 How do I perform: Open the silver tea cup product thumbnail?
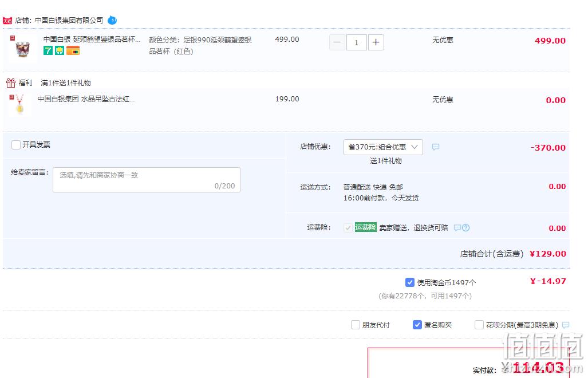click(x=22, y=48)
